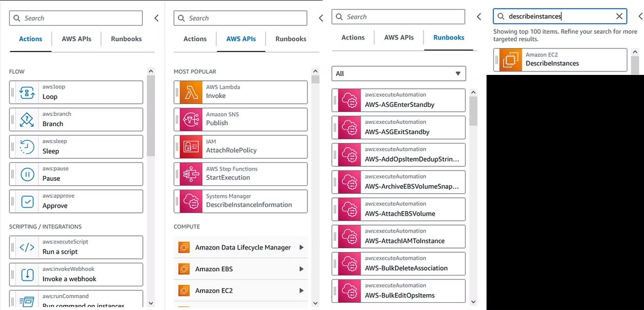The width and height of the screenshot is (644, 310).
Task: Collapse the panel with Runbooks tab active
Action: pos(479,16)
